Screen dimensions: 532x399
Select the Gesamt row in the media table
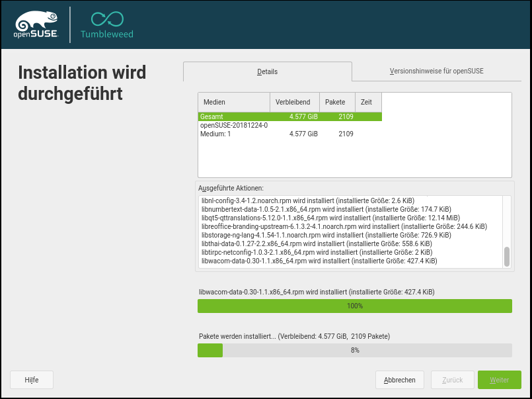pyautogui.click(x=289, y=116)
